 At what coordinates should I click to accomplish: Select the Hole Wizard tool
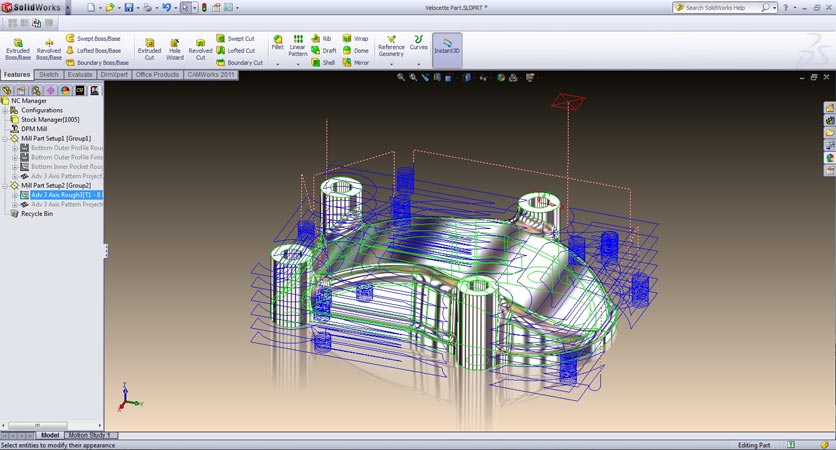coord(175,49)
